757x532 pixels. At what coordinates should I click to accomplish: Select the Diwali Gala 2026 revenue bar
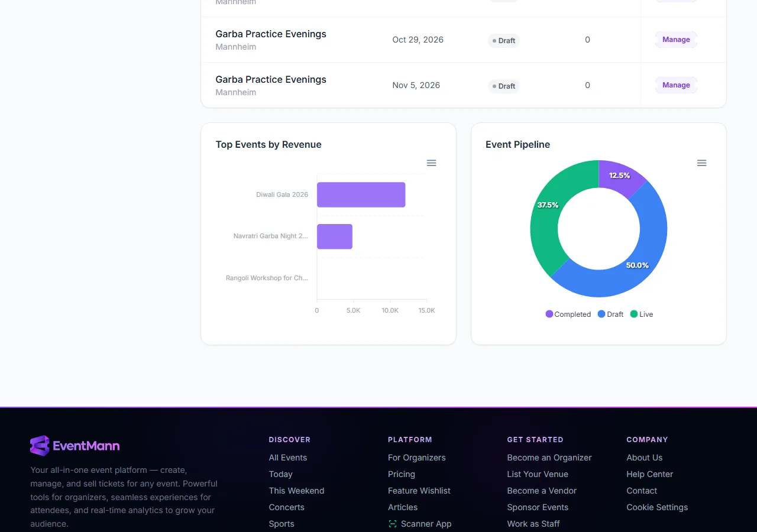361,194
